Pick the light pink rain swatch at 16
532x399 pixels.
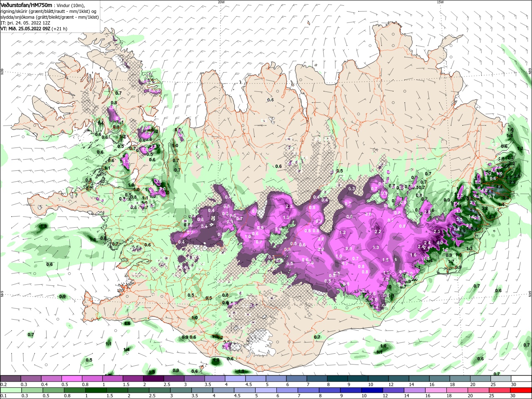(x=436, y=390)
